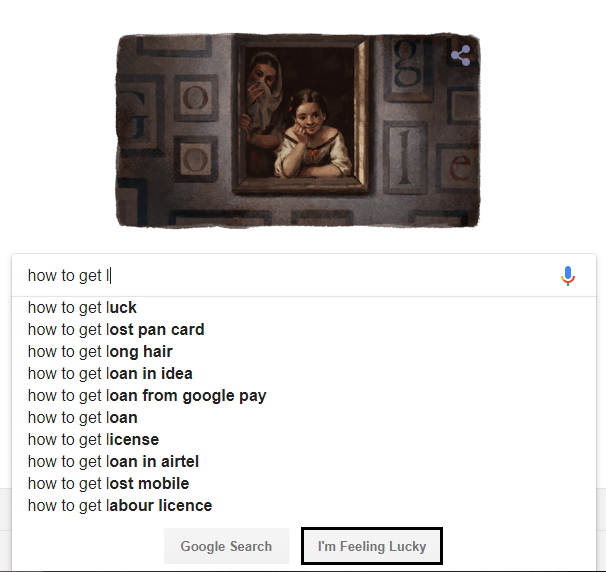The image size is (606, 572).
Task: Click the red letter "o" block in doodle
Action: point(197,95)
